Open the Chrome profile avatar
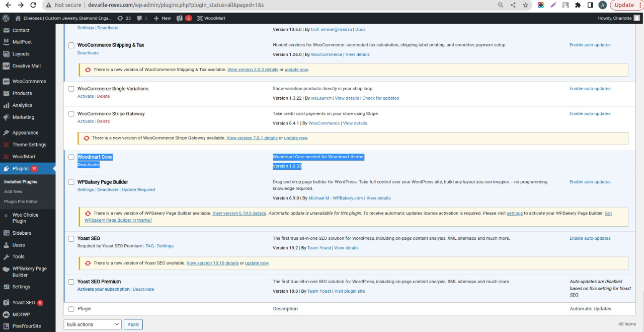The image size is (644, 332). [x=602, y=5]
